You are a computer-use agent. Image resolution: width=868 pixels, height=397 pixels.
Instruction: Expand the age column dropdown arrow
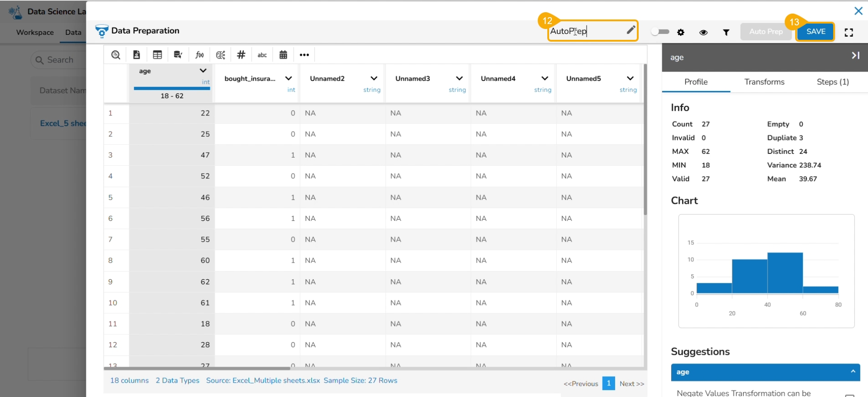click(203, 71)
